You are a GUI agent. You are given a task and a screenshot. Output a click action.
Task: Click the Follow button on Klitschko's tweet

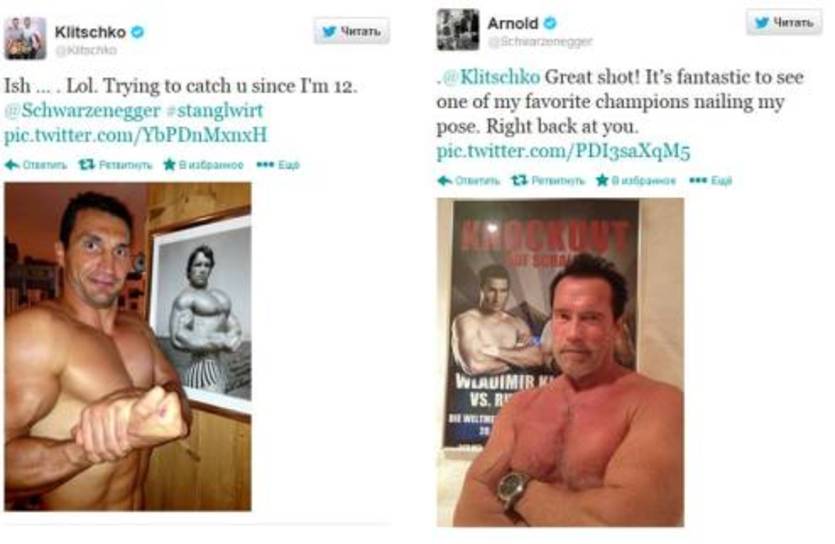pos(351,31)
